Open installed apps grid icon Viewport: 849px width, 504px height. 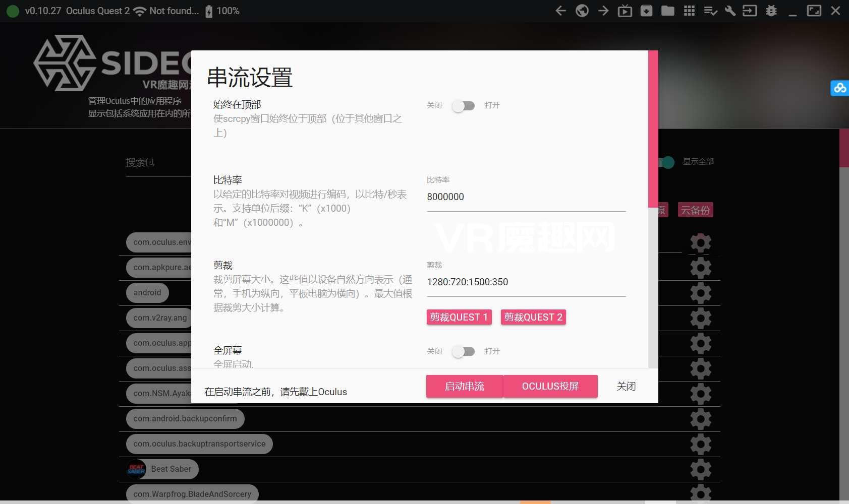coord(689,11)
